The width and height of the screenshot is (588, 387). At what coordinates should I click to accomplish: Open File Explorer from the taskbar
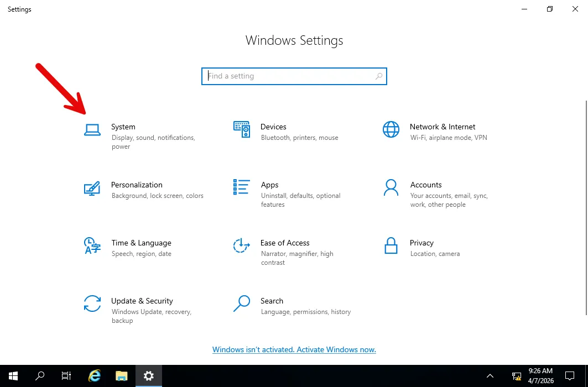point(122,376)
